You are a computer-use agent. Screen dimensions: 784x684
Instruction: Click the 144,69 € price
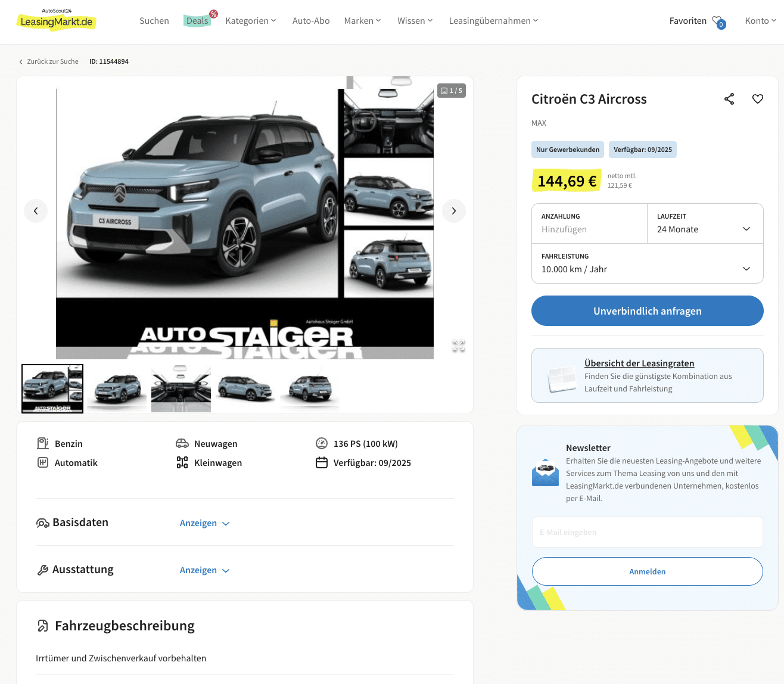(567, 181)
